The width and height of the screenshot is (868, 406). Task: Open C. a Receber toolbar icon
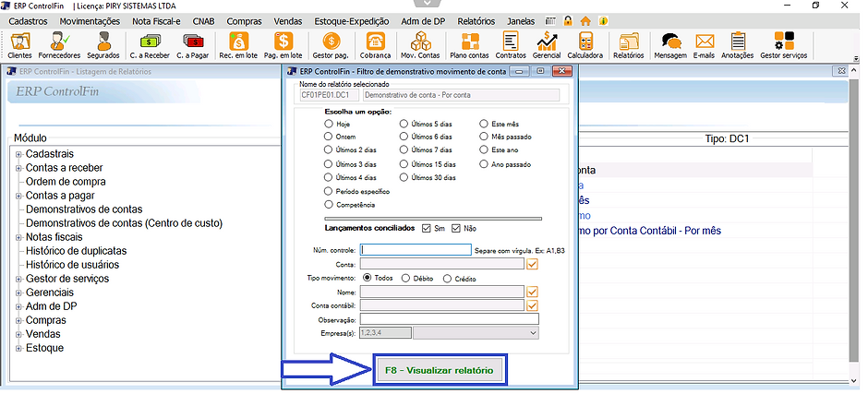(150, 45)
